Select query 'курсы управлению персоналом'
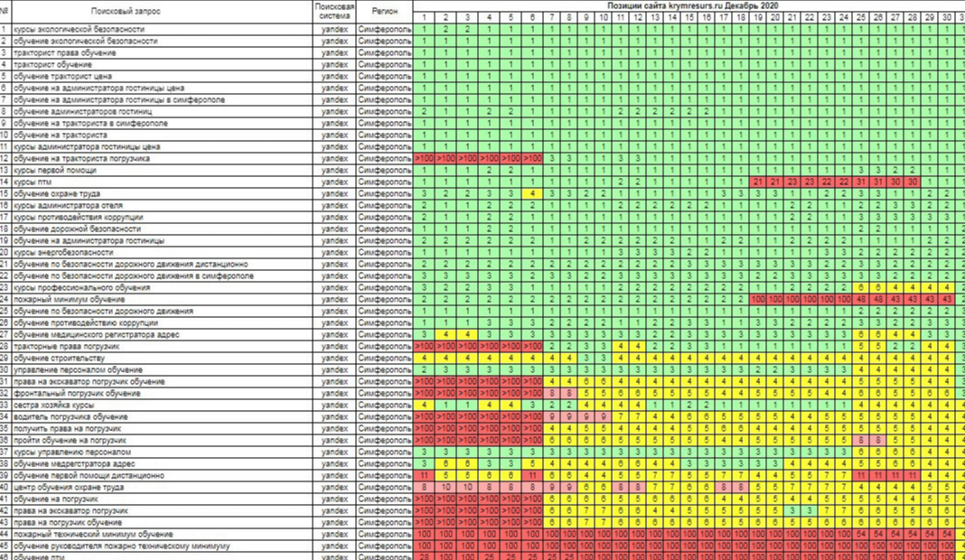Screen dimensions: 965x560 (72, 452)
